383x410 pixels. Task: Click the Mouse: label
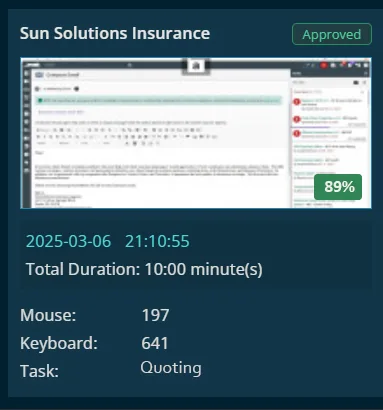[x=48, y=315]
